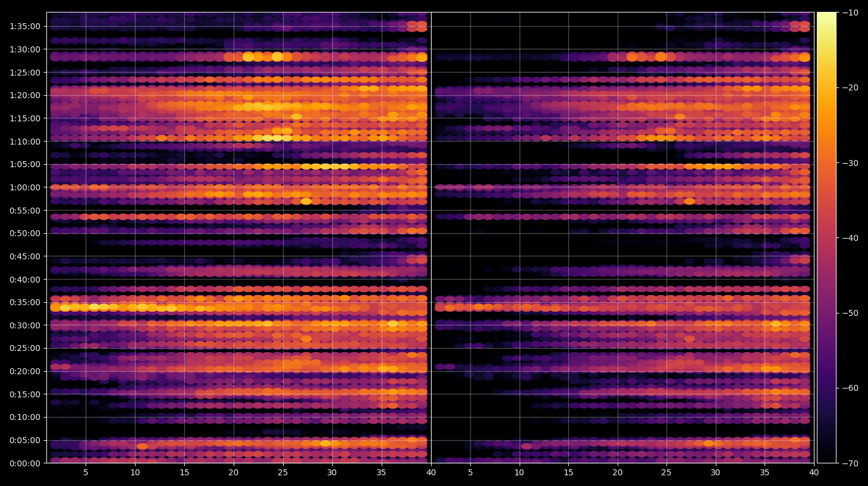The width and height of the screenshot is (868, 486).
Task: Click the 0:00:00 time axis label
Action: [25, 463]
